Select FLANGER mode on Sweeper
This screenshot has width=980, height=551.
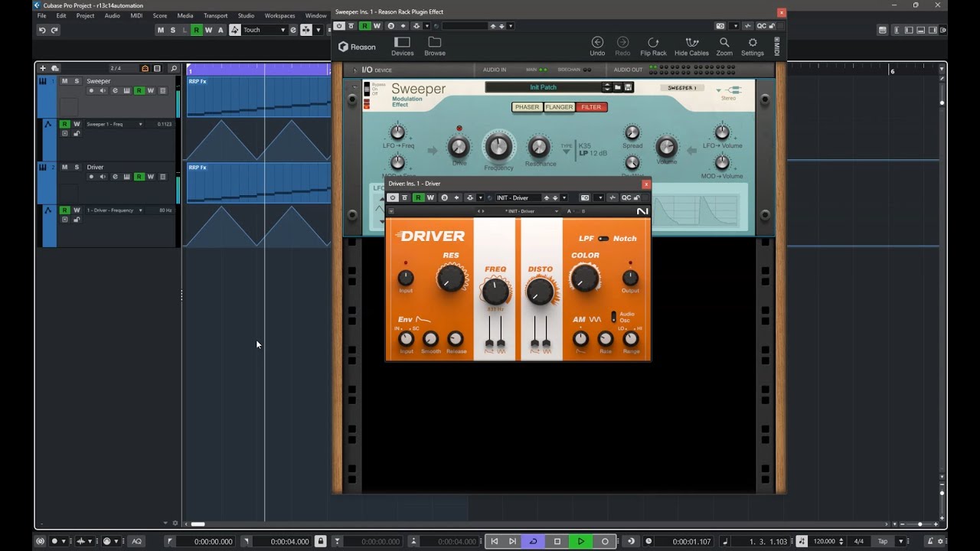pyautogui.click(x=559, y=107)
